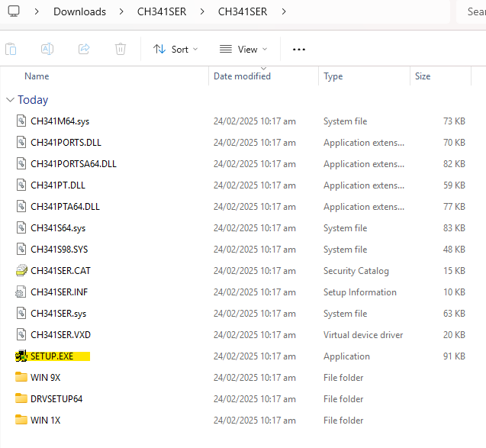Click the Paste toolbar icon
Screen dimensions: 486x448
(11, 49)
